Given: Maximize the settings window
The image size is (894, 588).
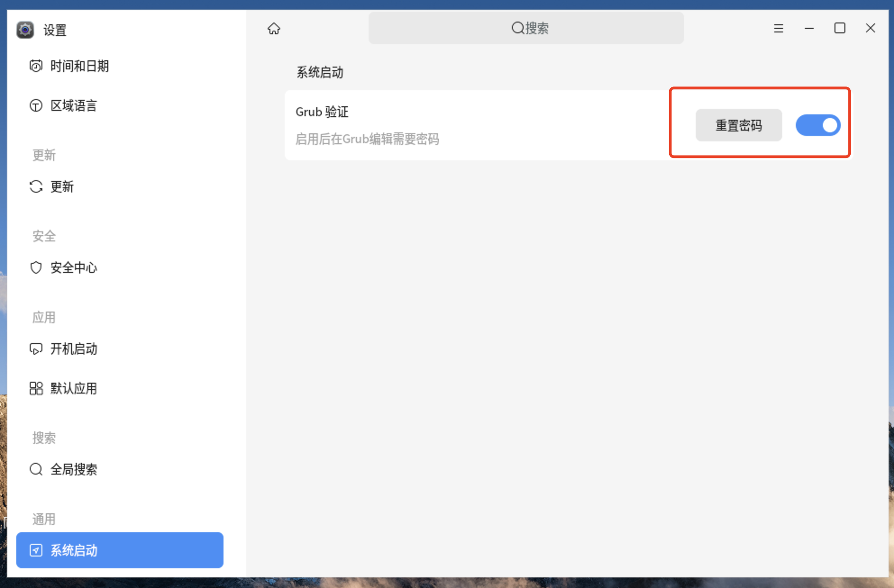Looking at the screenshot, I should [x=839, y=28].
